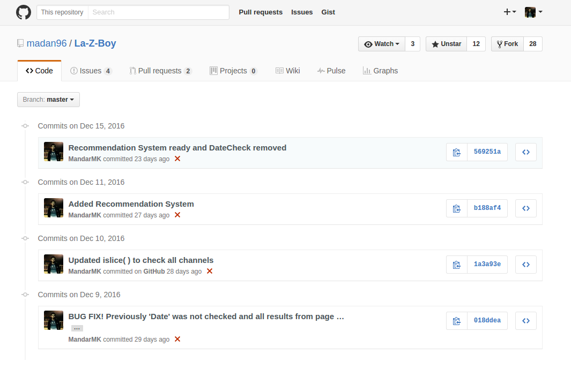Copy full SHA for commit 569251a
The width and height of the screenshot is (571, 392).
[x=456, y=152]
